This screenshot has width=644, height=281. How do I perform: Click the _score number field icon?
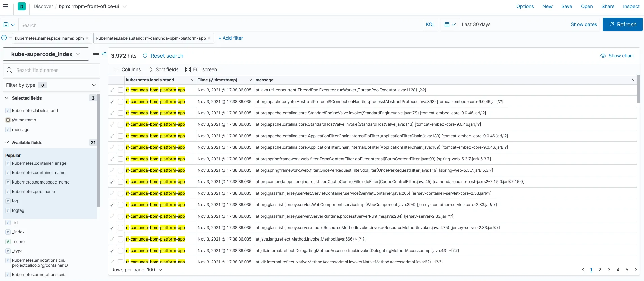tap(8, 242)
